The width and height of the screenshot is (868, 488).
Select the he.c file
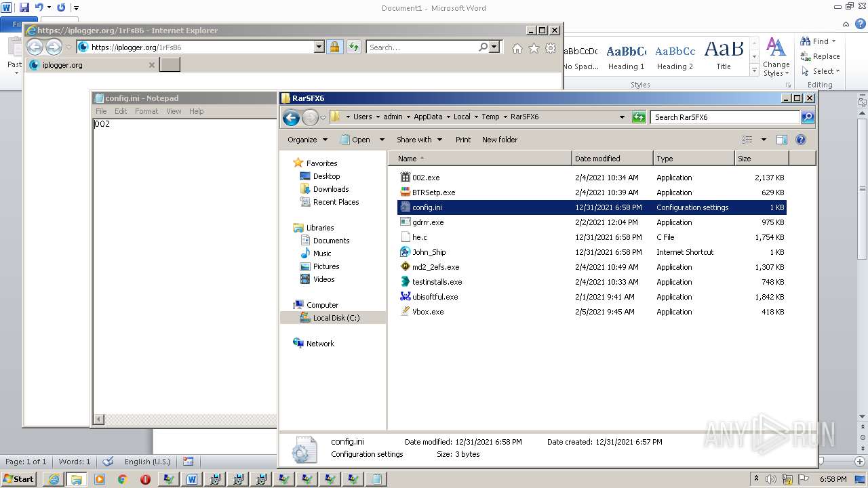(420, 237)
